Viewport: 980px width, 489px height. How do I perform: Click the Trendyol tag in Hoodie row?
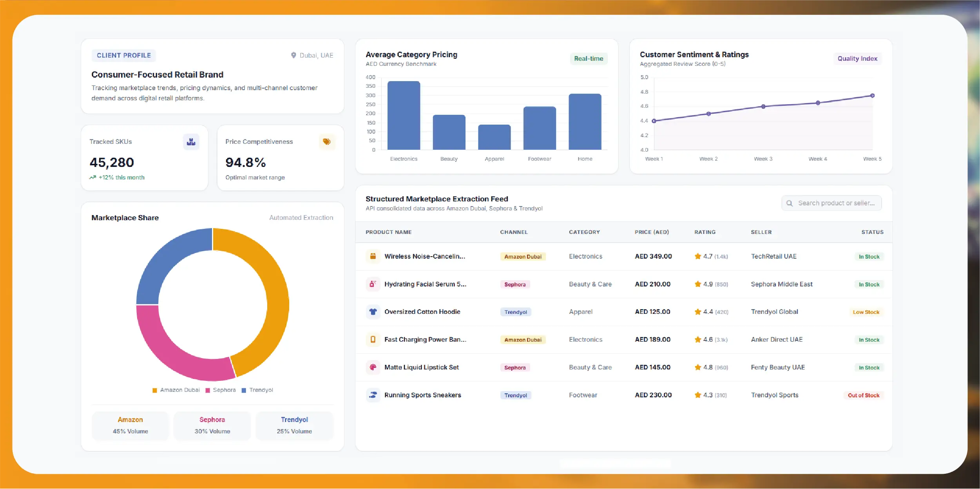click(x=516, y=312)
